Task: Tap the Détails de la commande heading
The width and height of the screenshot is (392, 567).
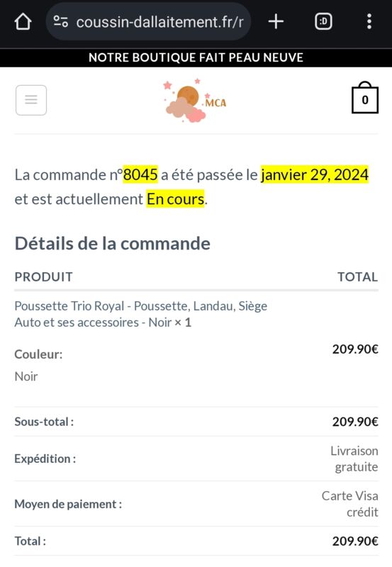Action: click(113, 243)
